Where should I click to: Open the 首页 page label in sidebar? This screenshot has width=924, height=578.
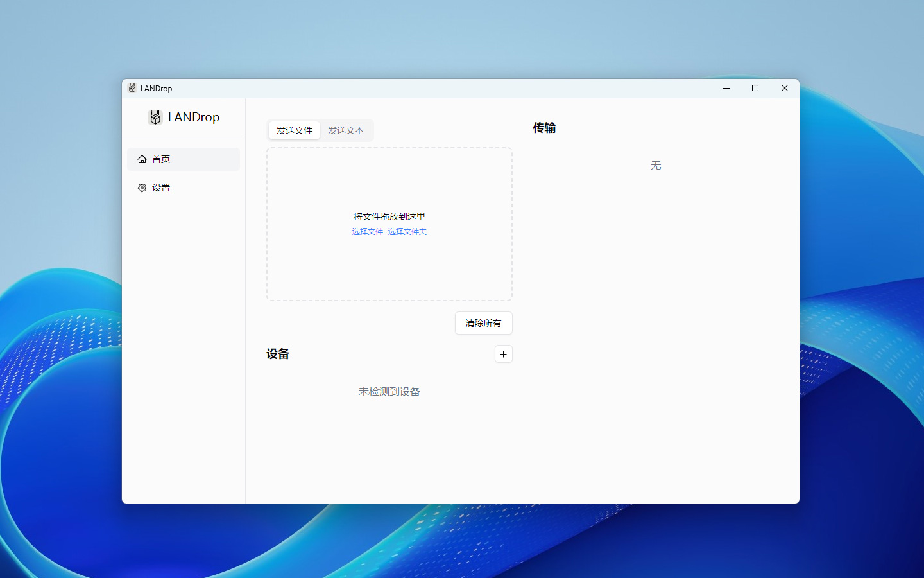[161, 159]
